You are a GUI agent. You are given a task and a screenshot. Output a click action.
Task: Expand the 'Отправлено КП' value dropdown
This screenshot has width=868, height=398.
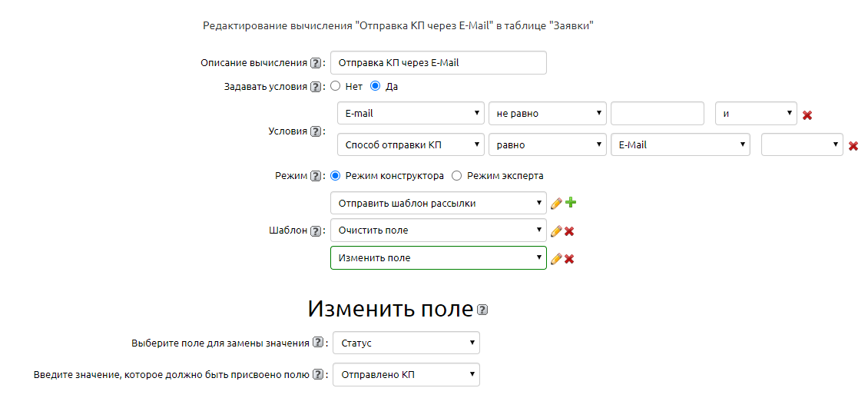tap(406, 375)
